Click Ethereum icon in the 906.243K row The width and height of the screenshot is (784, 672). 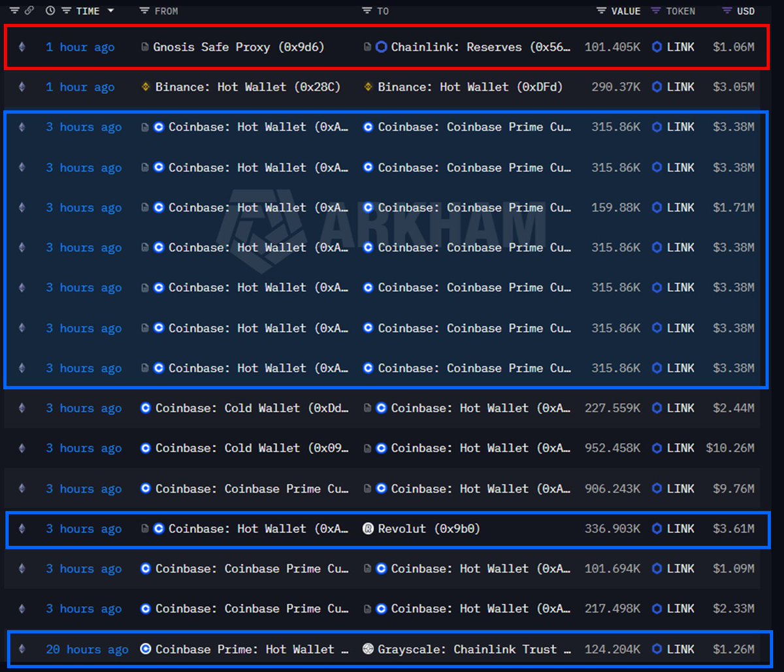[22, 488]
